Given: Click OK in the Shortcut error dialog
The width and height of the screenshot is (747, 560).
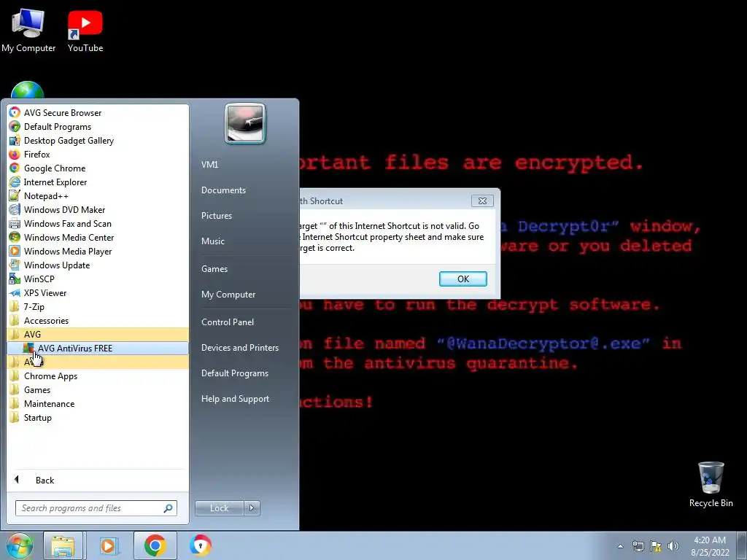Looking at the screenshot, I should (463, 279).
